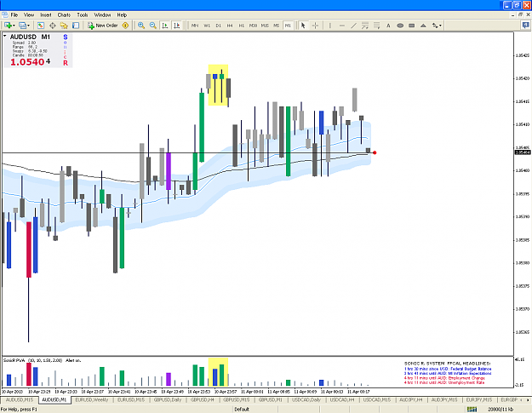The height and width of the screenshot is (413, 532).
Task: Open the Charts menu
Action: pyautogui.click(x=64, y=15)
